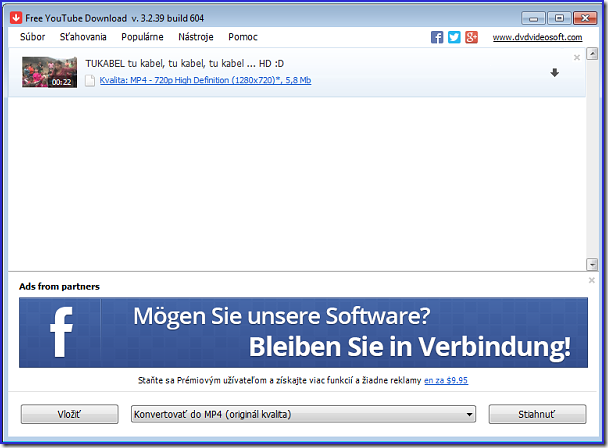
Task: Click the download arrow for TUKABEL video
Action: click(554, 73)
